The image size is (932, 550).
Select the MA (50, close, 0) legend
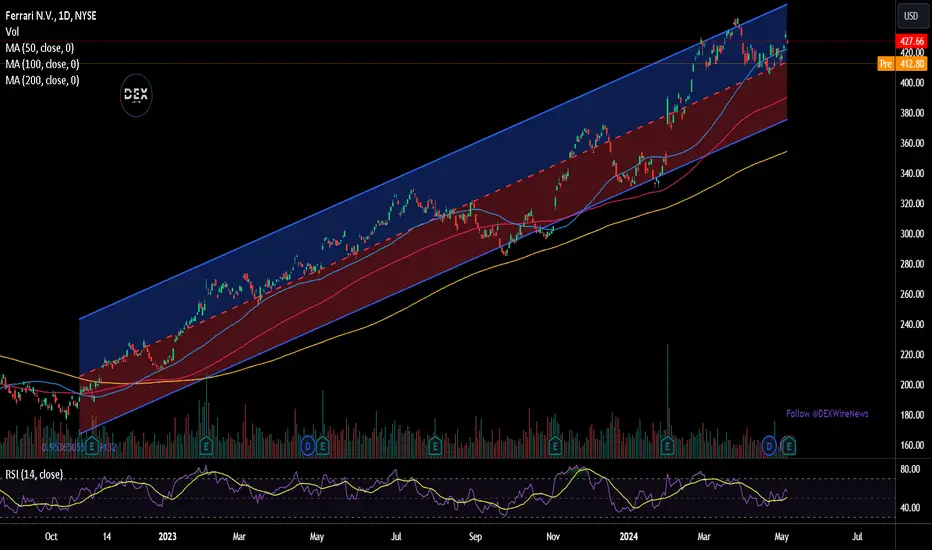[x=39, y=48]
